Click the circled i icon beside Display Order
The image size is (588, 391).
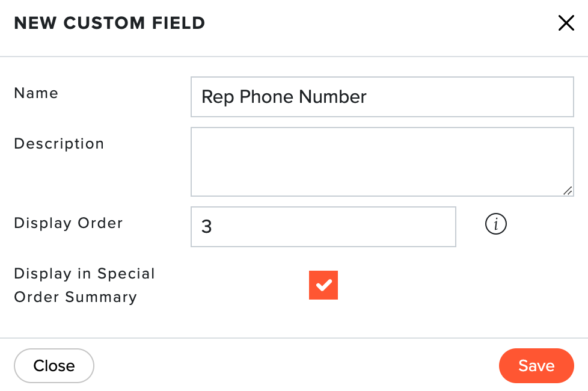496,224
